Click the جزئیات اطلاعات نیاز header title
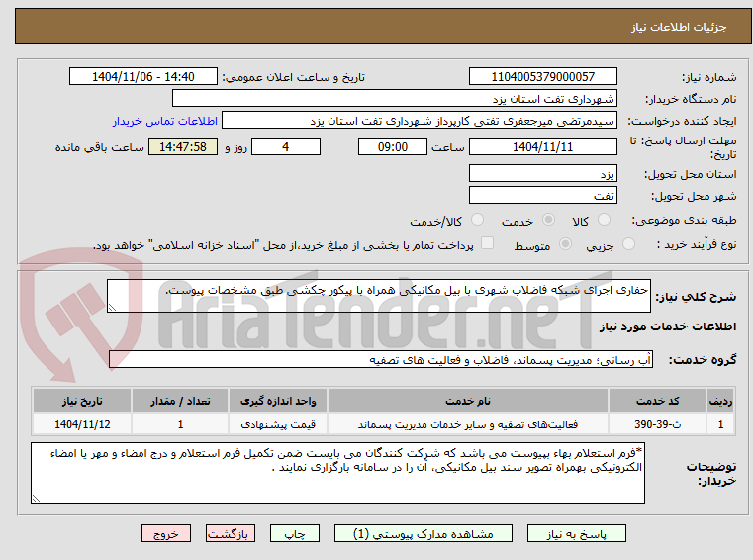 point(678,27)
